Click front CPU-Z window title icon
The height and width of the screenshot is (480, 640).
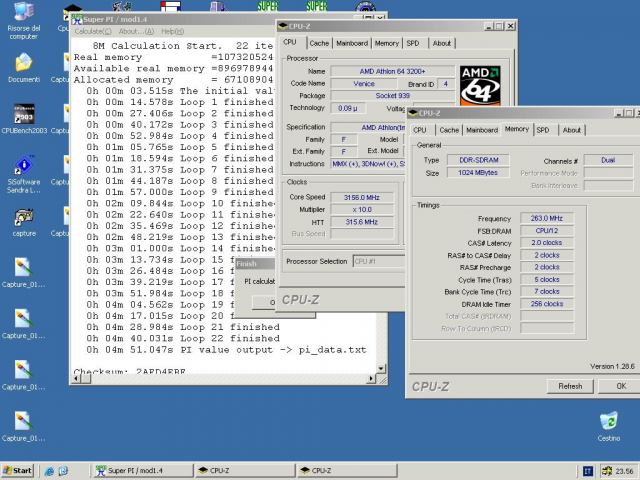pyautogui.click(x=413, y=113)
